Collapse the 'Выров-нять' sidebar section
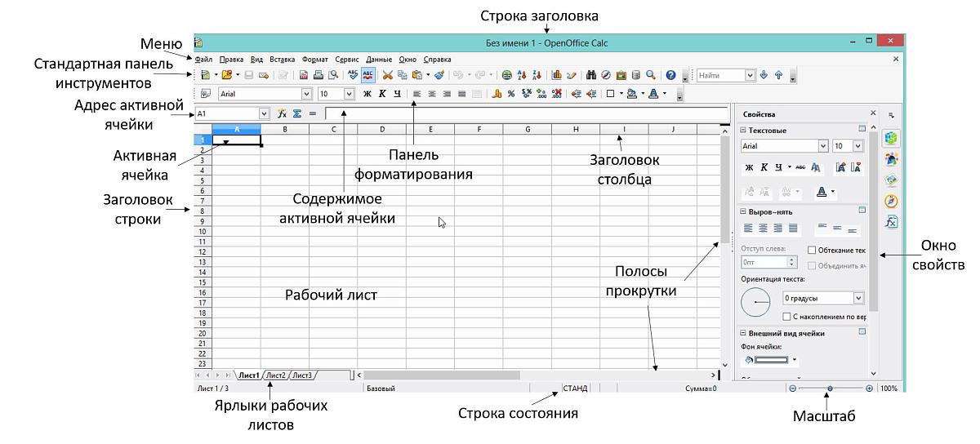The width and height of the screenshot is (980, 444). click(743, 211)
